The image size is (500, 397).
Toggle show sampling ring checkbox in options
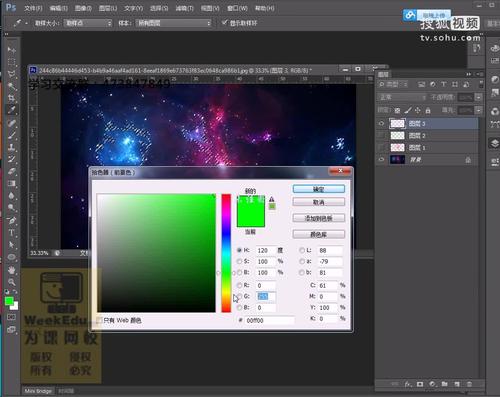click(x=224, y=23)
